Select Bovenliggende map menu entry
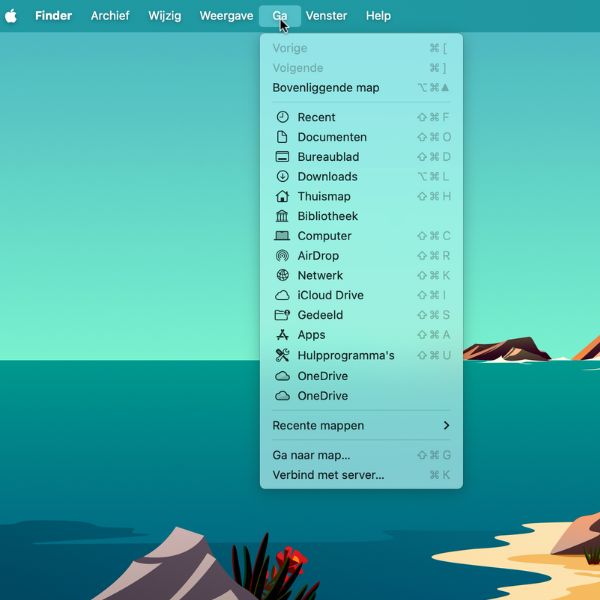 [326, 88]
